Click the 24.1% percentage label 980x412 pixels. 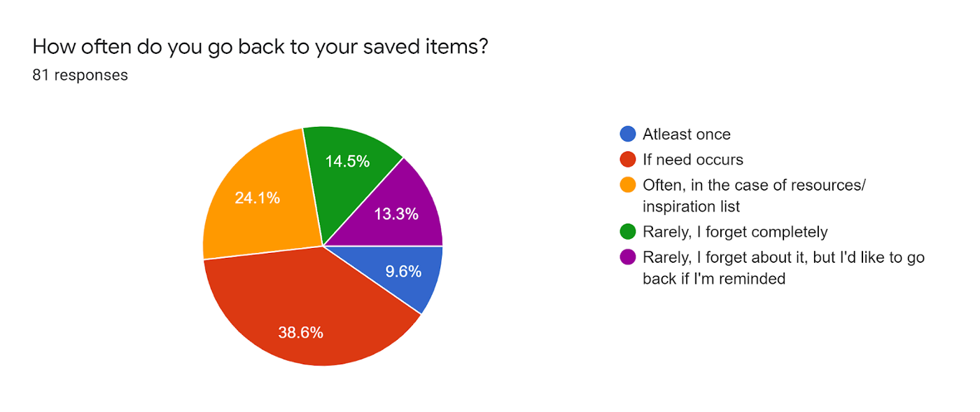pyautogui.click(x=257, y=198)
